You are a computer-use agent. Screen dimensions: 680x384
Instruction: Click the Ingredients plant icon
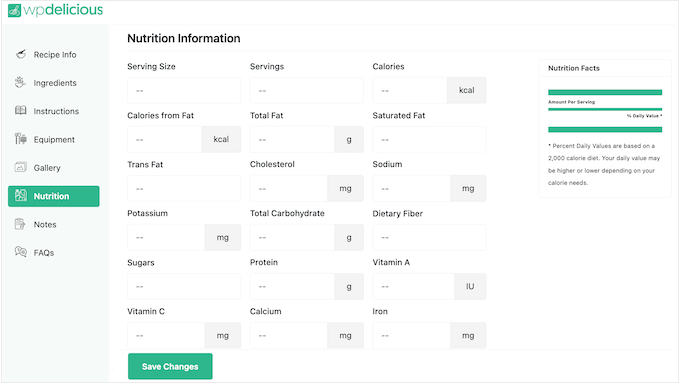20,82
